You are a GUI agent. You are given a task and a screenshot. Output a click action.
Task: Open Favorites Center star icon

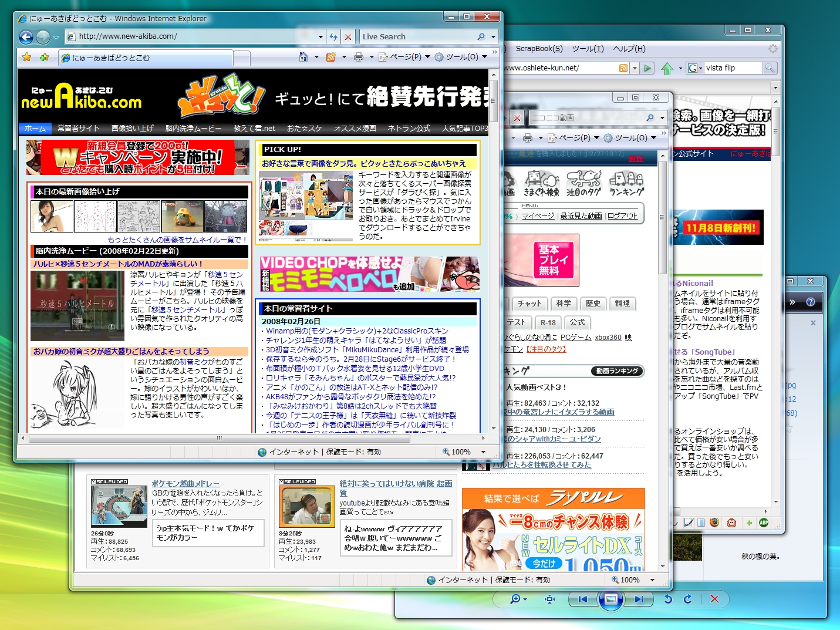click(26, 57)
